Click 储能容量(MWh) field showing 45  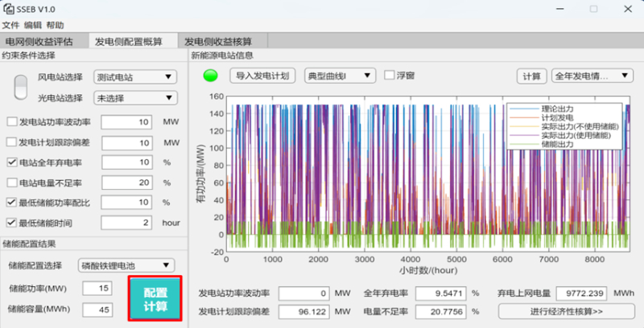tap(97, 310)
